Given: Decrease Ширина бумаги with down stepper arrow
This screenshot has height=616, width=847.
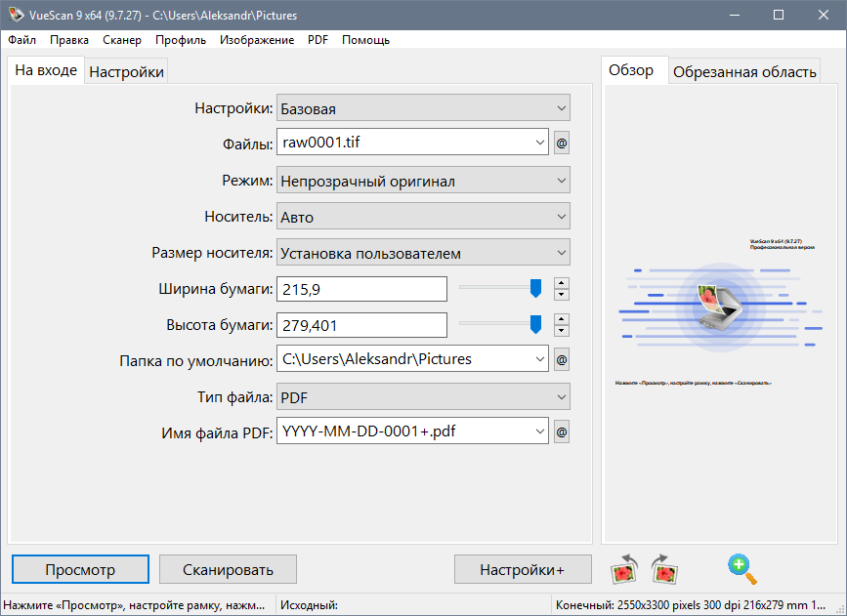Looking at the screenshot, I should [x=562, y=294].
